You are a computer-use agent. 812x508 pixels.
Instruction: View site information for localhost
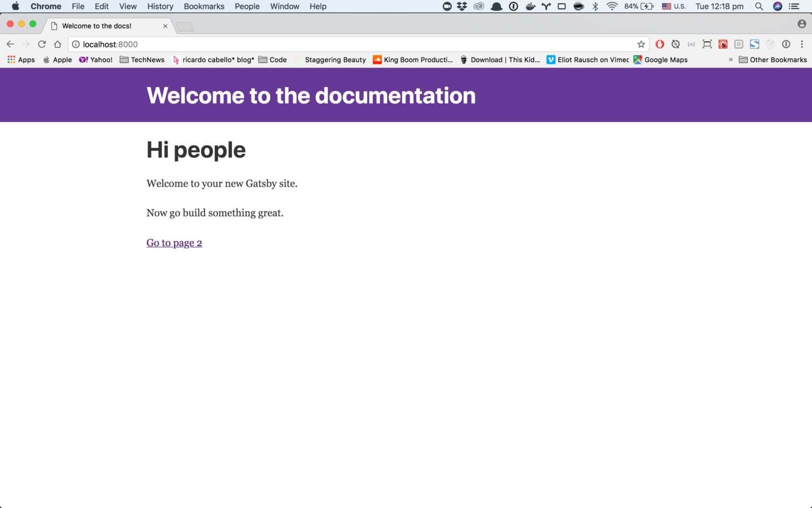tap(76, 44)
